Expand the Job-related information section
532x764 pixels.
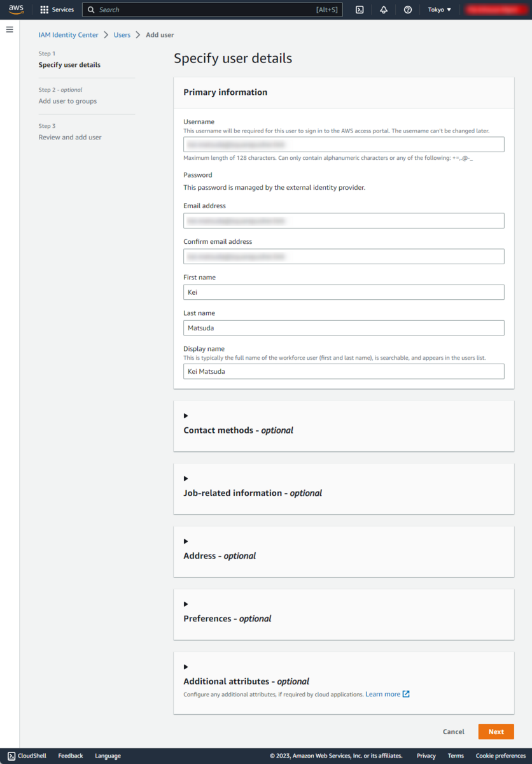click(186, 479)
